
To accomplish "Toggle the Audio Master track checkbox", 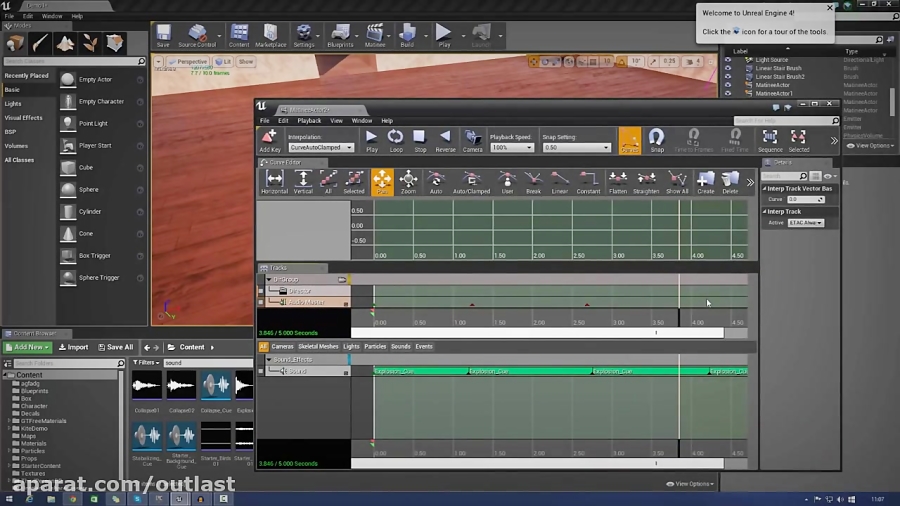I will (261, 302).
